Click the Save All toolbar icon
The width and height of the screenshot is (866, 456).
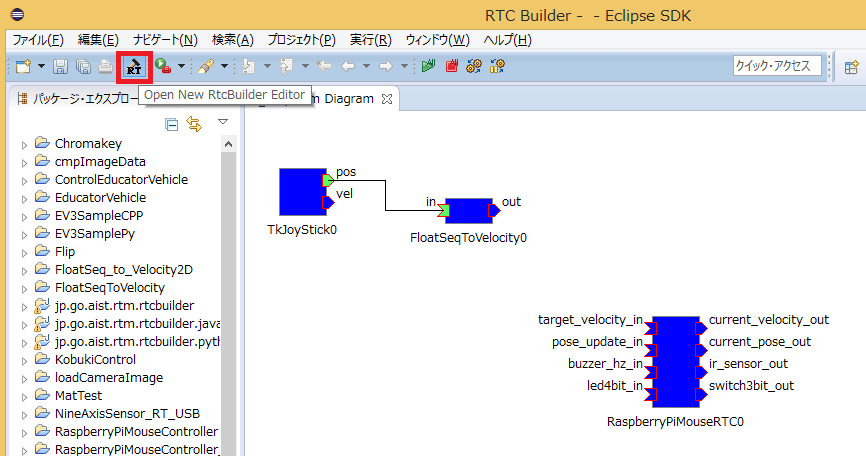point(83,67)
